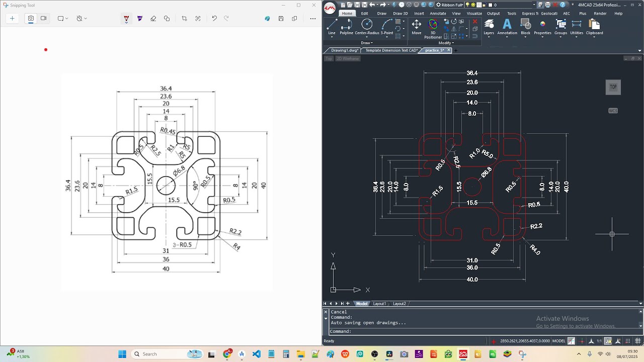This screenshot has width=644, height=362.
Task: Open the 3D Positioner tool
Action: pos(433,29)
